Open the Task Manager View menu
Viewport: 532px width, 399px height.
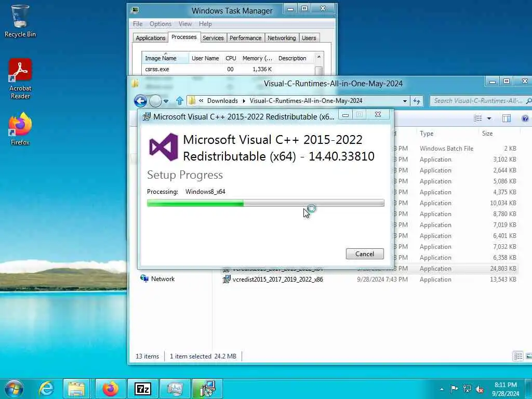tap(185, 24)
